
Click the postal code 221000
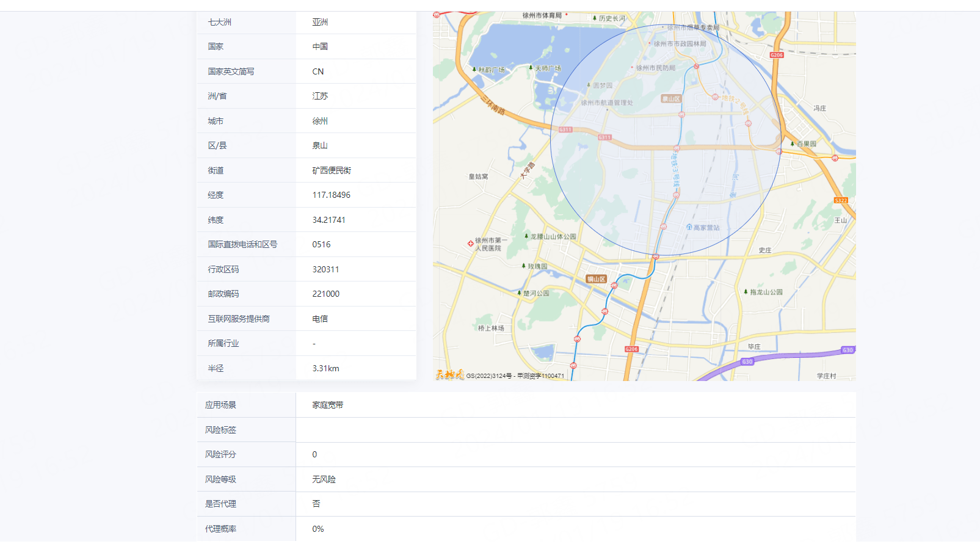tap(326, 294)
